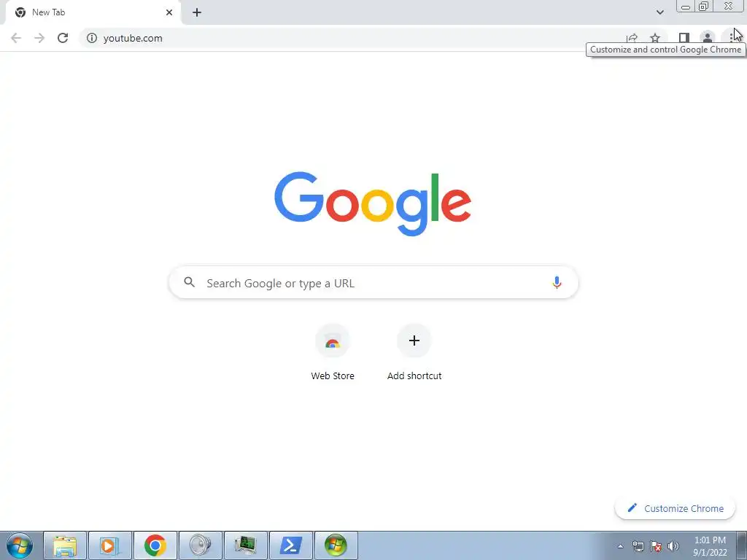Click the share this page icon

(x=632, y=38)
